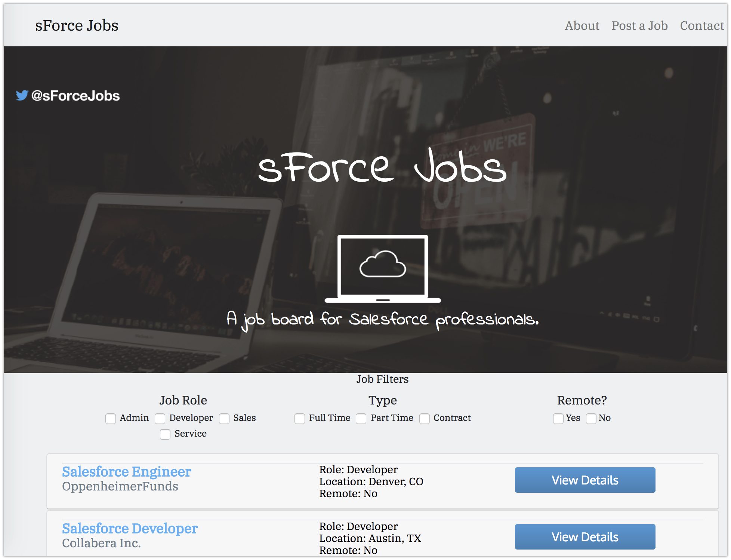Click Role: Developer in the Salesforce Developer row
Viewport: 731px width, 560px height.
pyautogui.click(x=358, y=526)
